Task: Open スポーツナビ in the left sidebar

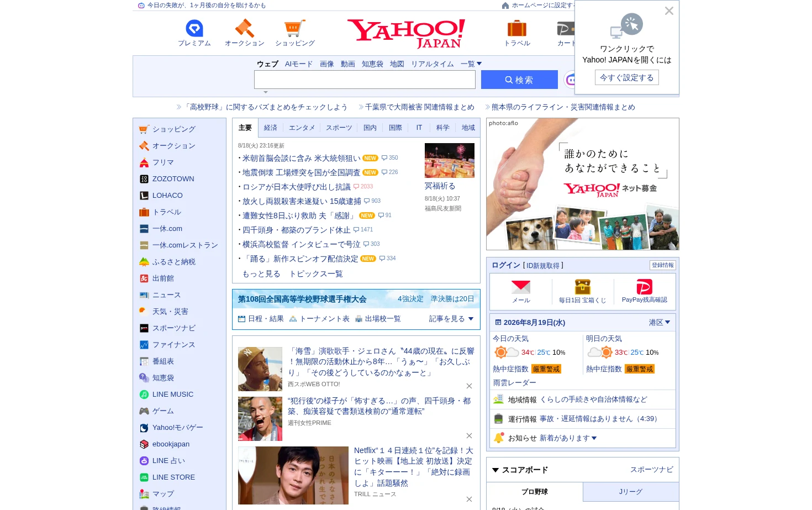Action: [167, 328]
